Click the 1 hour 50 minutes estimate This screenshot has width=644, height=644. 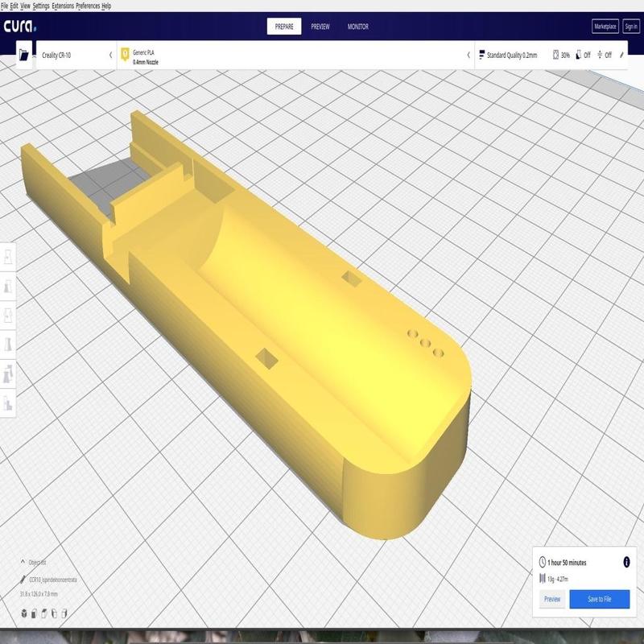coord(567,562)
